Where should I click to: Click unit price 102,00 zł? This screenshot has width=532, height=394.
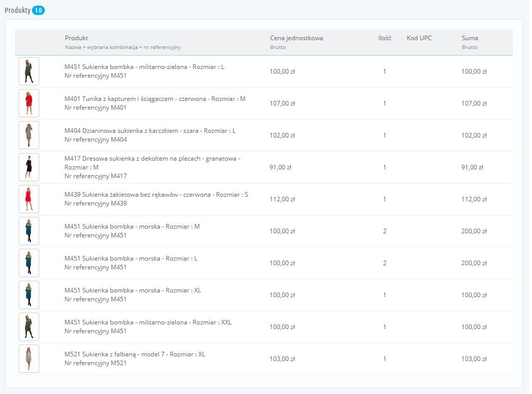[282, 135]
